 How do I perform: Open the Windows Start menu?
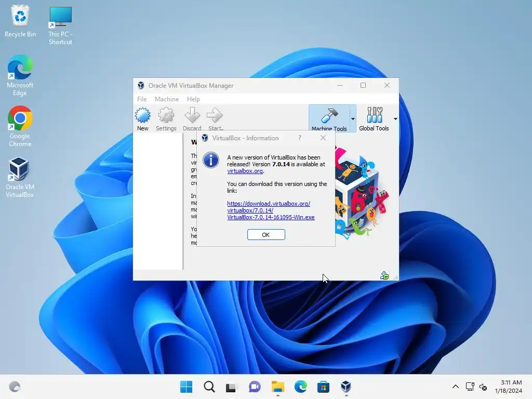[186, 387]
